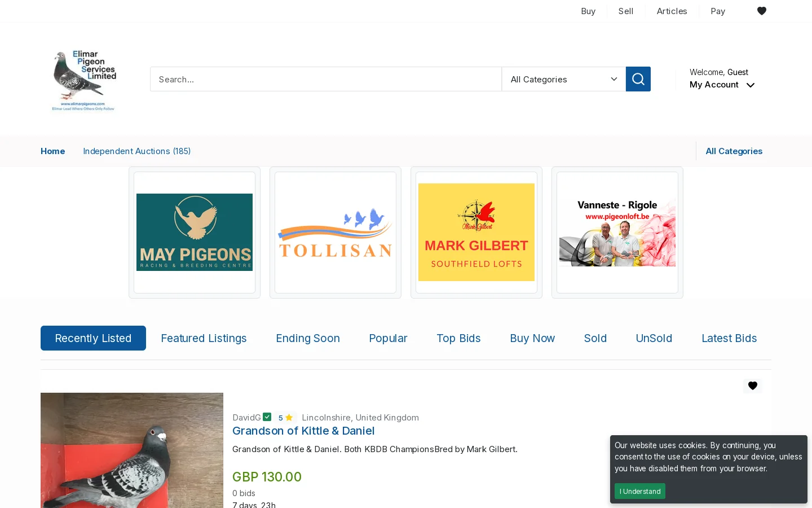Click the pigeon photo of the listing
This screenshot has width=812, height=508.
132,450
